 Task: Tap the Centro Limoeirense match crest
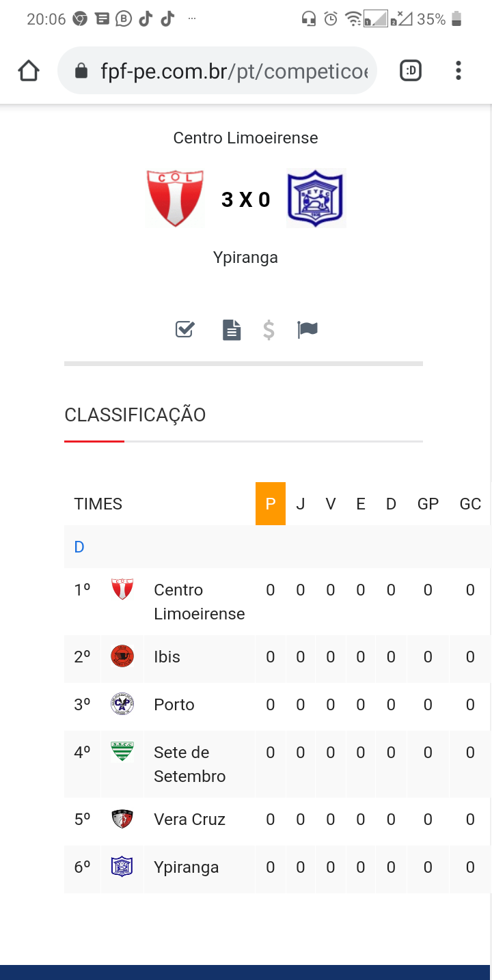tap(175, 199)
